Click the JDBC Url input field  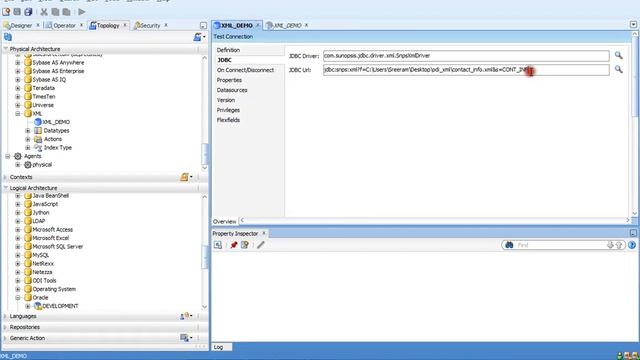click(x=466, y=70)
